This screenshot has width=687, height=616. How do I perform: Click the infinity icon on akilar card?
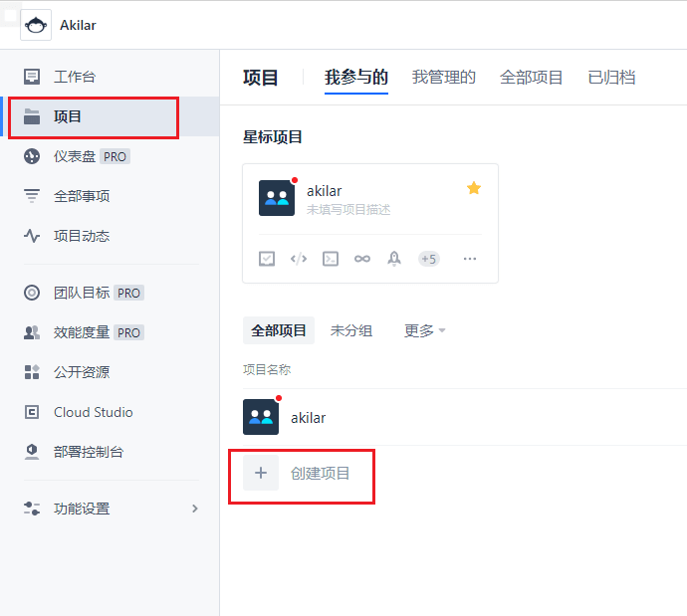coord(362,259)
